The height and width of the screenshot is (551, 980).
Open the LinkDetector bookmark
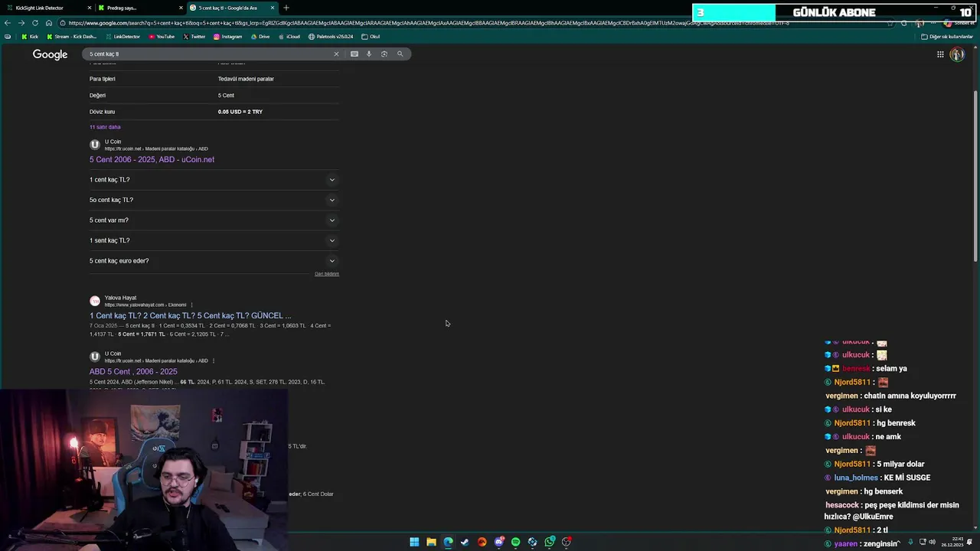click(x=122, y=37)
